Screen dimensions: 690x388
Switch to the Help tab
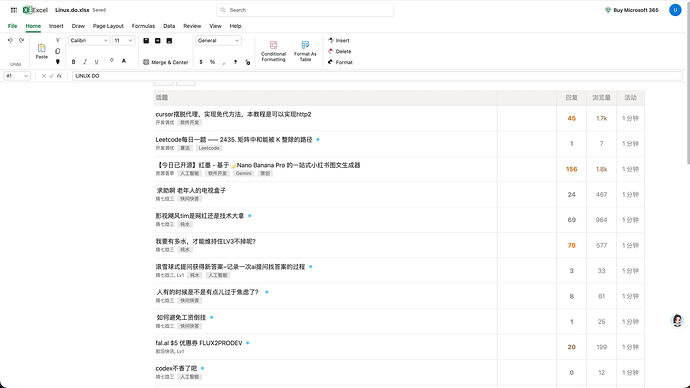coord(235,26)
